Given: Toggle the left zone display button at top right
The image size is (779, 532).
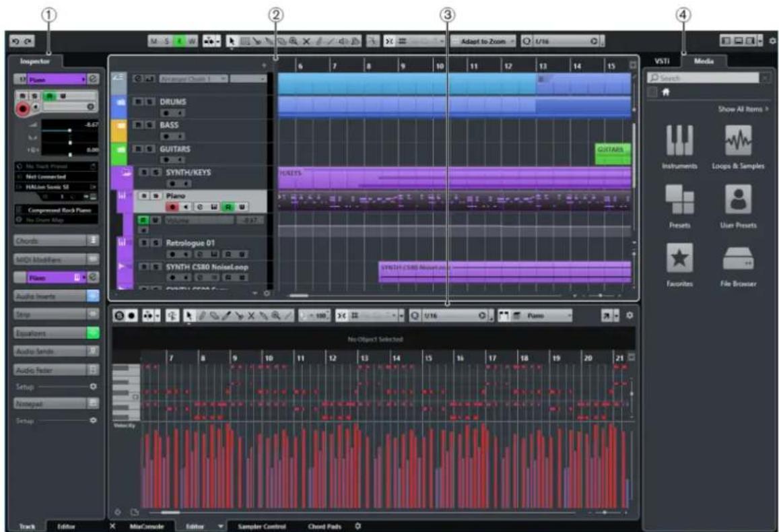Looking at the screenshot, I should (x=726, y=40).
